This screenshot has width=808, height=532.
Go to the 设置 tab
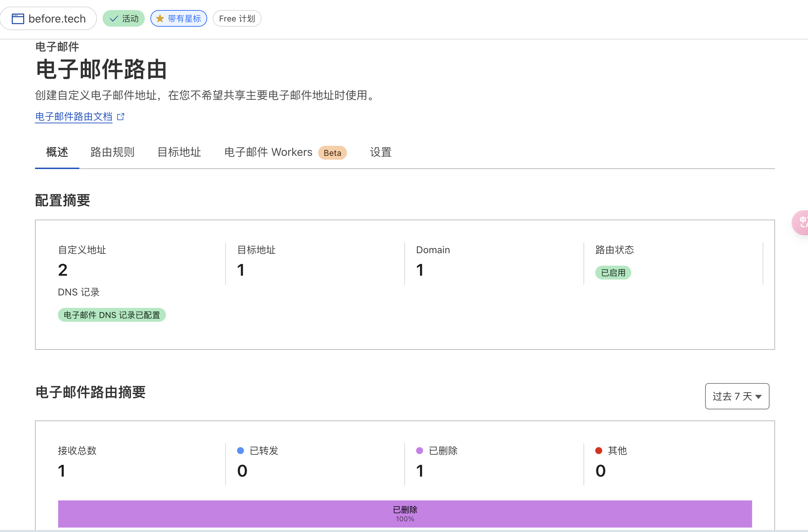click(x=380, y=152)
